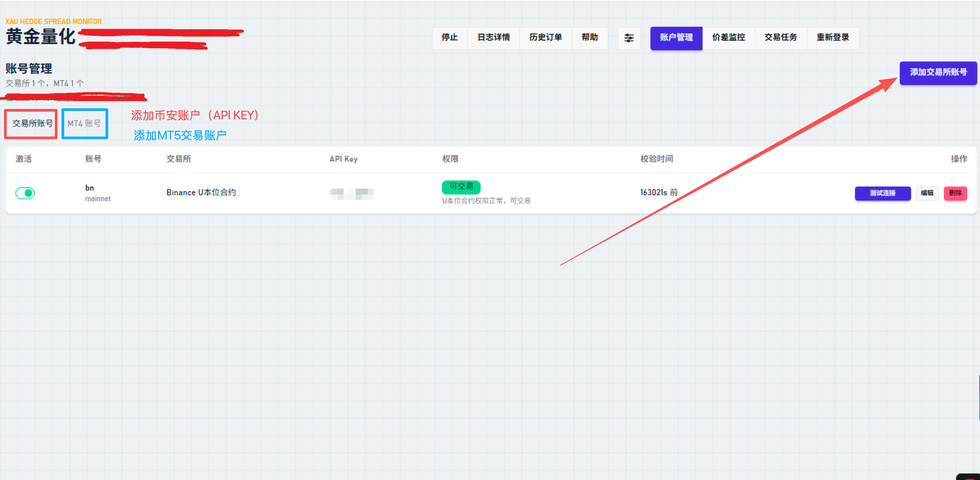Click 删除 for bn account
This screenshot has height=480, width=980.
955,193
